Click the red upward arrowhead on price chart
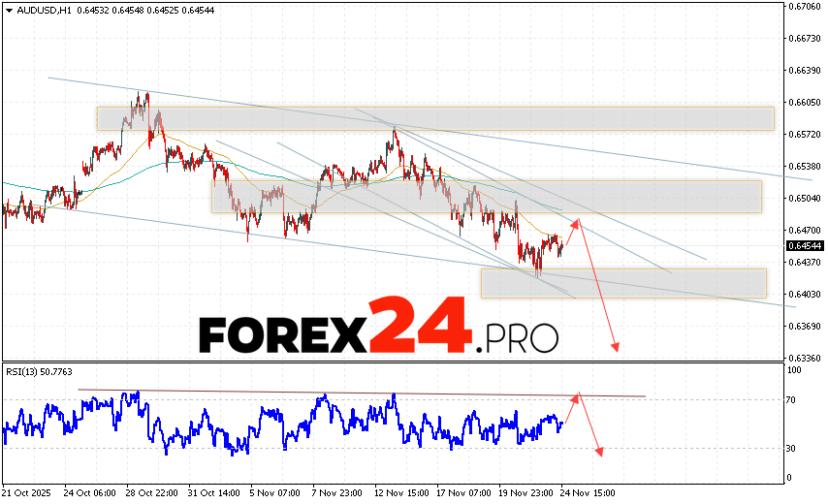This screenshot has height=504, width=828. (577, 223)
